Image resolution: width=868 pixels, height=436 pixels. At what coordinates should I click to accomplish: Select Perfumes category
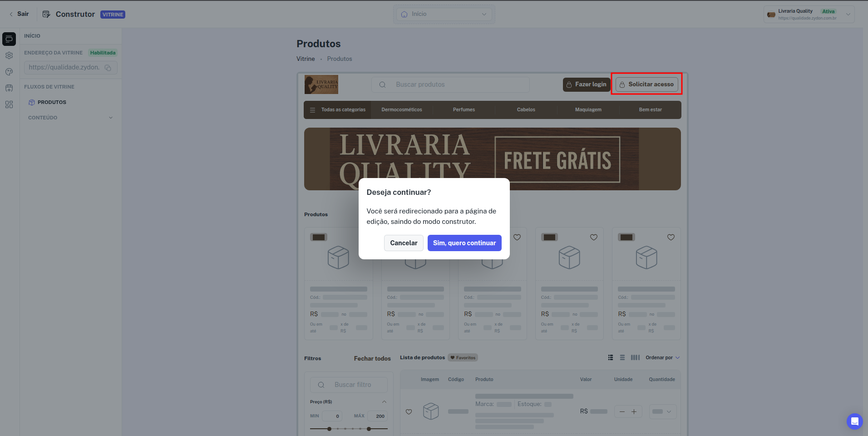pos(464,110)
